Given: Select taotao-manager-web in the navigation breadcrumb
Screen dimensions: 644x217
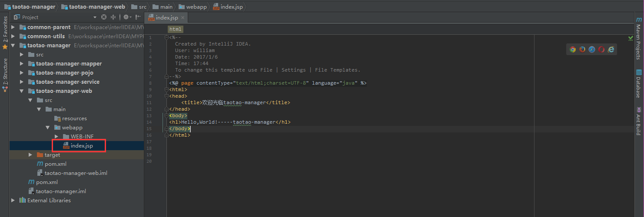Looking at the screenshot, I should click(x=96, y=7).
